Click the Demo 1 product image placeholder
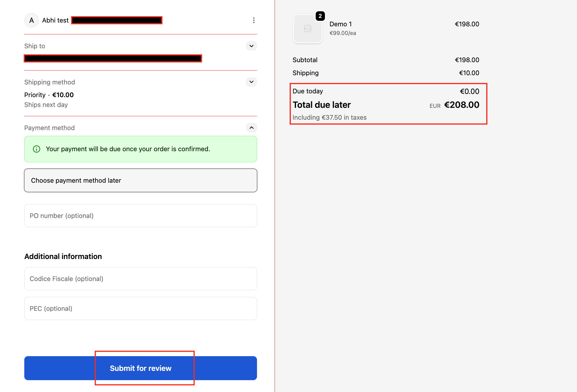577x392 pixels. 308,29
